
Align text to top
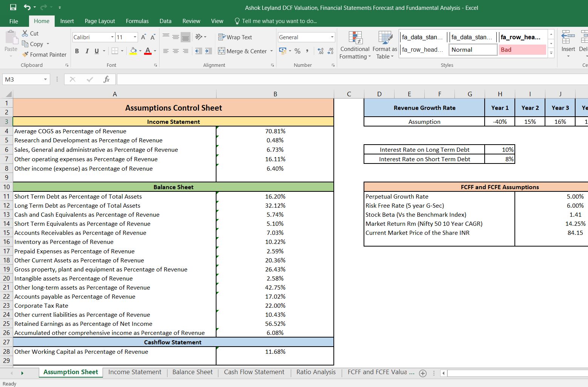(166, 37)
